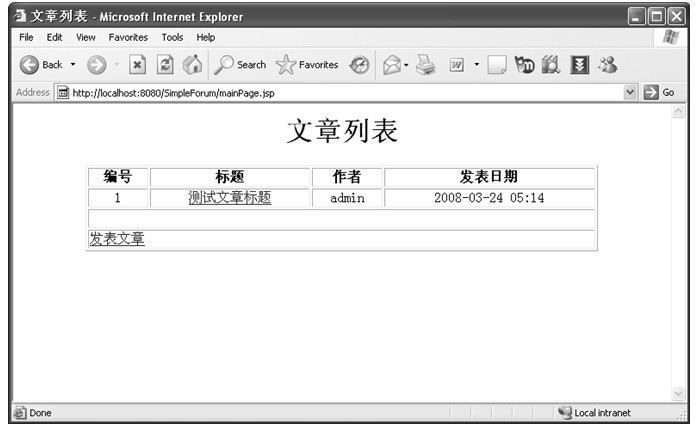Open the Favorites menu
This screenshot has height=426, width=699.
click(x=128, y=37)
